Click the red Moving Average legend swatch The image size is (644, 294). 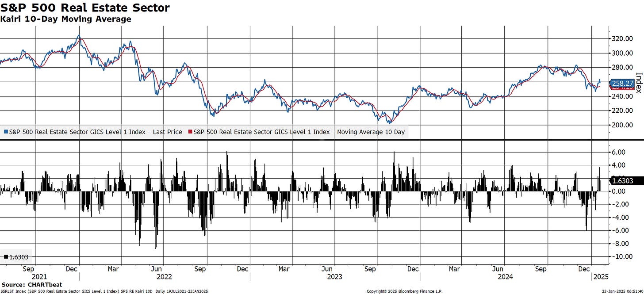coord(191,132)
